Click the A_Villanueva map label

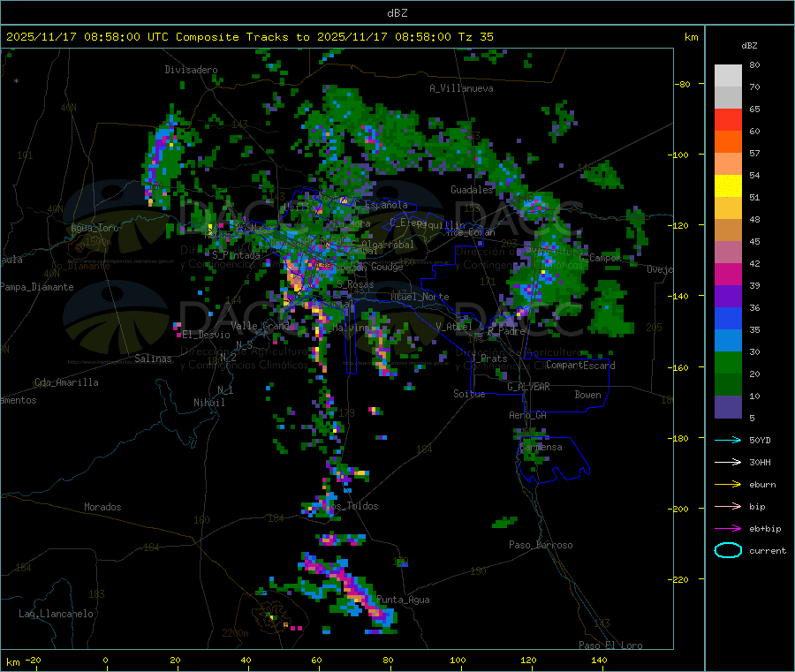(x=461, y=88)
